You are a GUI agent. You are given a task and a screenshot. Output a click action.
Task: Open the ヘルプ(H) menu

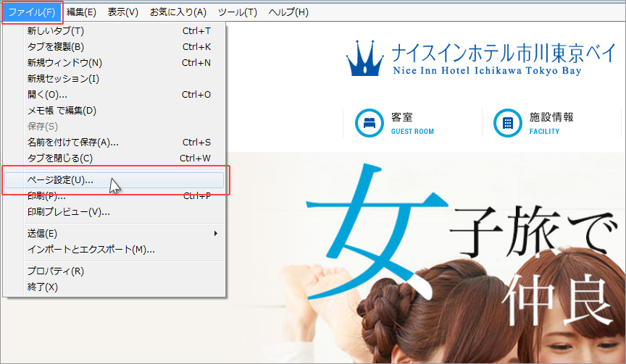pos(288,12)
